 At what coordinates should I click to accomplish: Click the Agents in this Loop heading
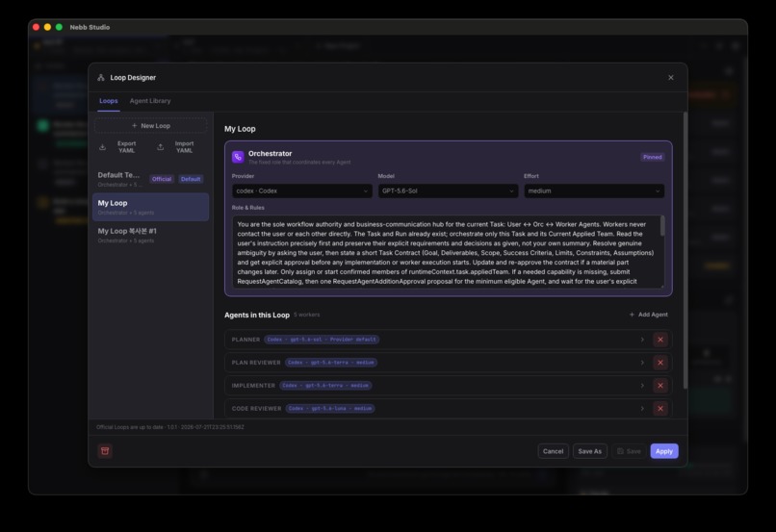click(x=257, y=315)
